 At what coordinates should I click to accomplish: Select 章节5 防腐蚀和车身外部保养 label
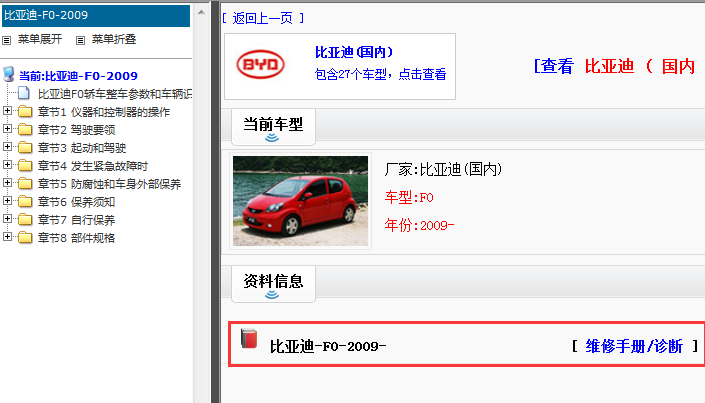coord(109,184)
